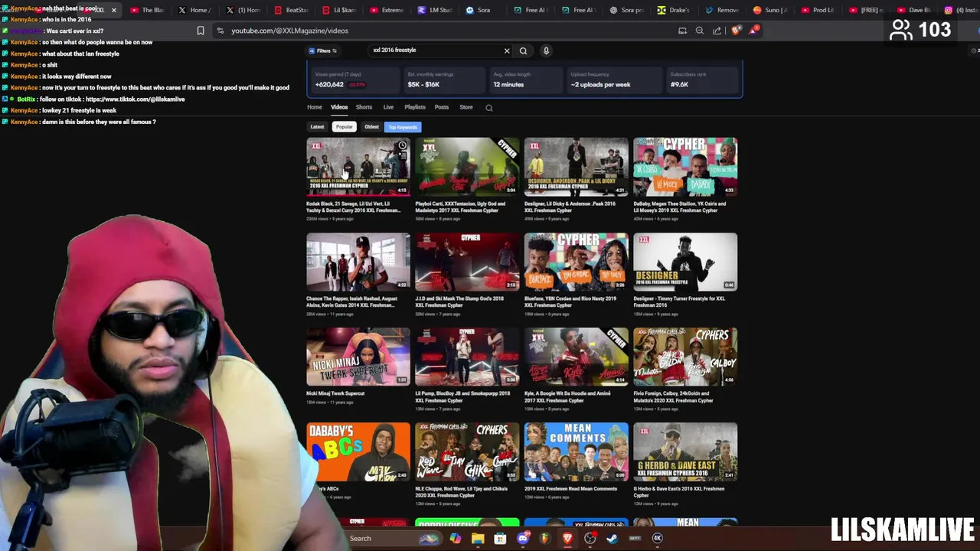Open the Live channel tab

[x=388, y=107]
